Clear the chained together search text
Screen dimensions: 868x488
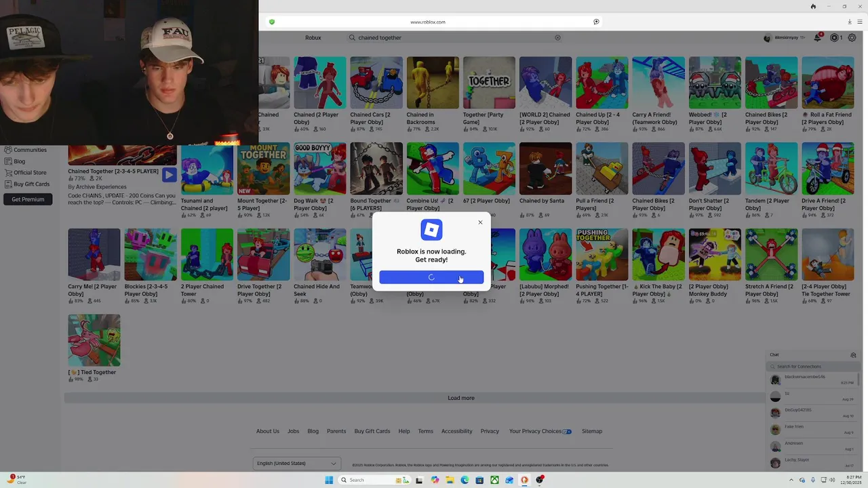point(557,38)
